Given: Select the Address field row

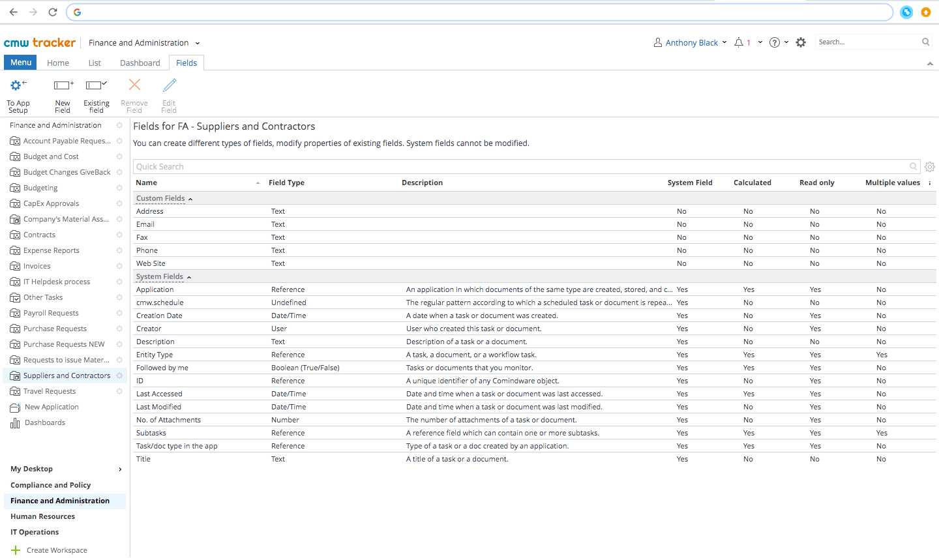Looking at the screenshot, I should point(535,211).
